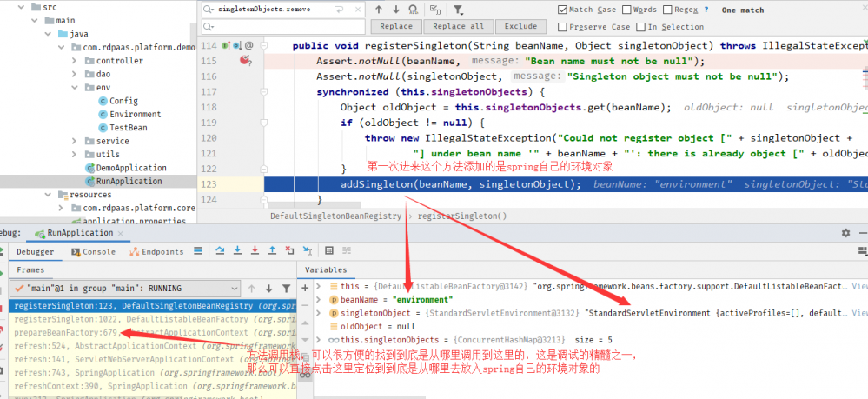Collapse the env folder
This screenshot has height=399, width=868.
[x=74, y=88]
